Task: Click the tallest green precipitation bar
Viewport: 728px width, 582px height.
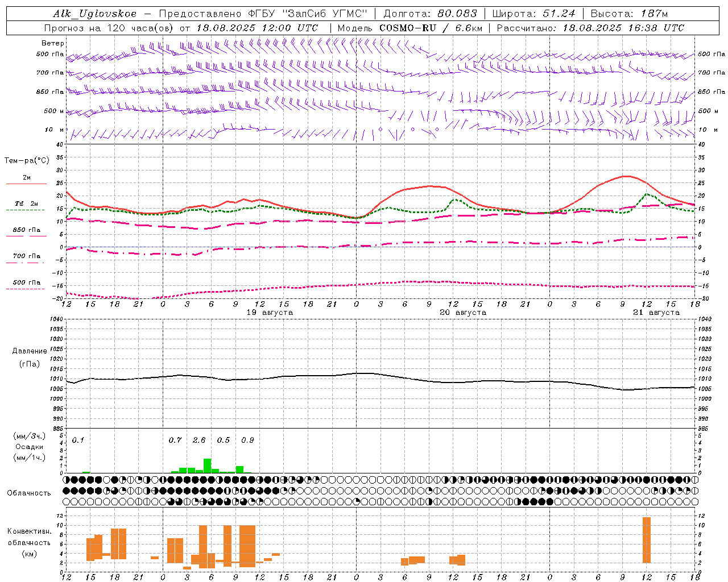Action: pos(208,465)
